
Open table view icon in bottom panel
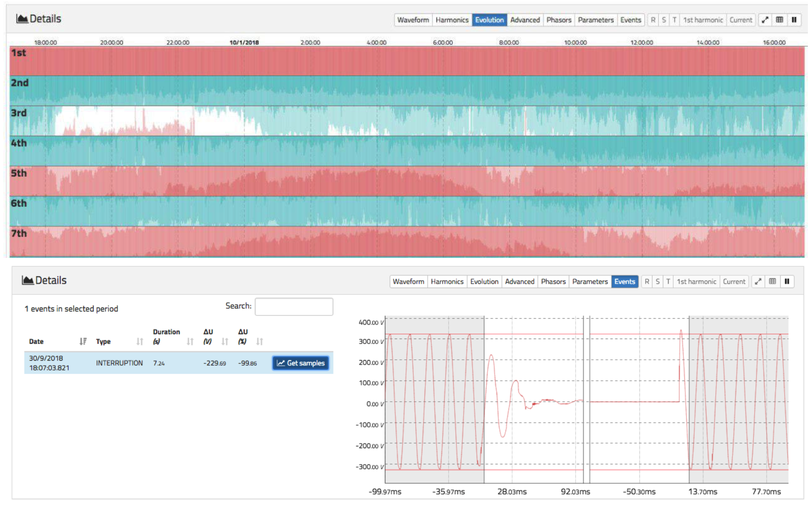[772, 282]
